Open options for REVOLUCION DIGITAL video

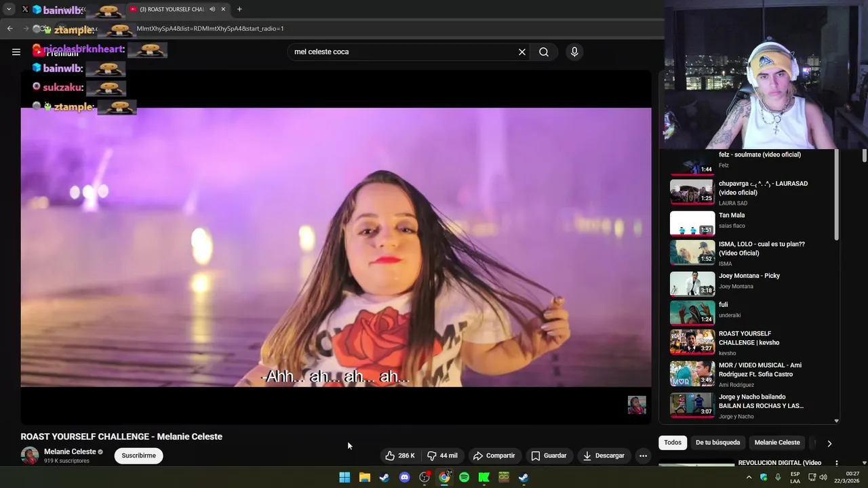tap(836, 464)
